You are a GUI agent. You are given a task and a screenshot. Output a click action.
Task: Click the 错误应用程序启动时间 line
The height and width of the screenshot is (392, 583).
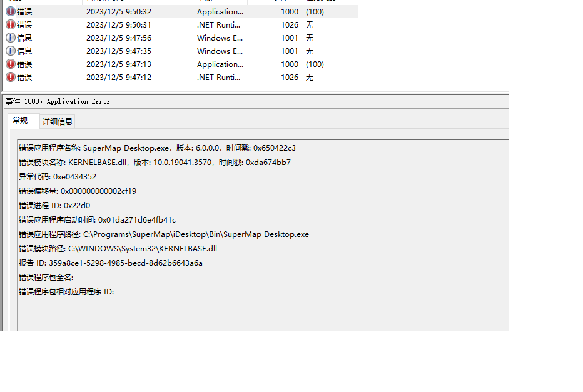[98, 220]
